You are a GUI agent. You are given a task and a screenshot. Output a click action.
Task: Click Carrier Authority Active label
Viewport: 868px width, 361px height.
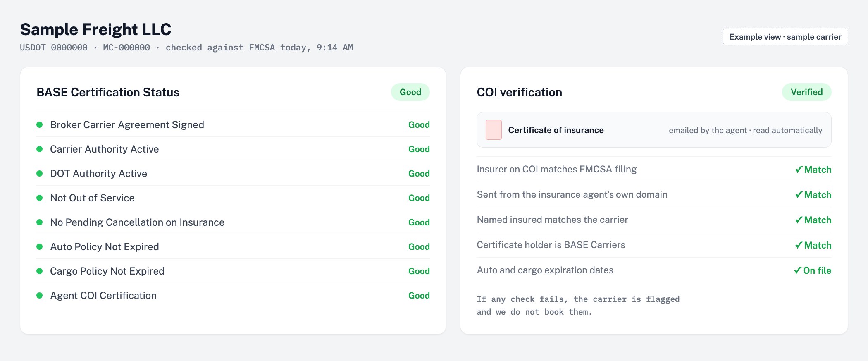coord(105,149)
